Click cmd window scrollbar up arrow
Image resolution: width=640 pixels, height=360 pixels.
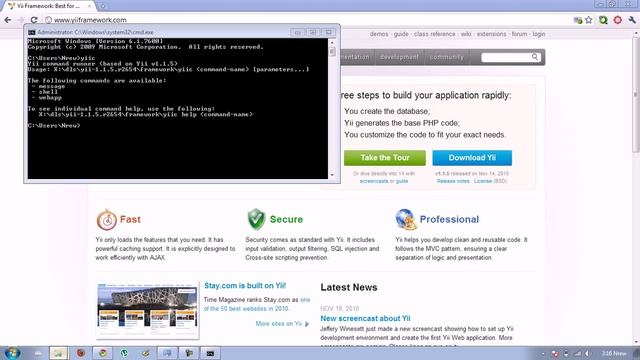tap(332, 42)
